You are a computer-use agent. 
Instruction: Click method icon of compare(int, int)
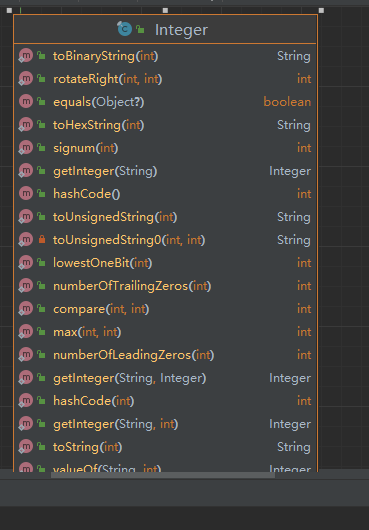[x=26, y=308]
